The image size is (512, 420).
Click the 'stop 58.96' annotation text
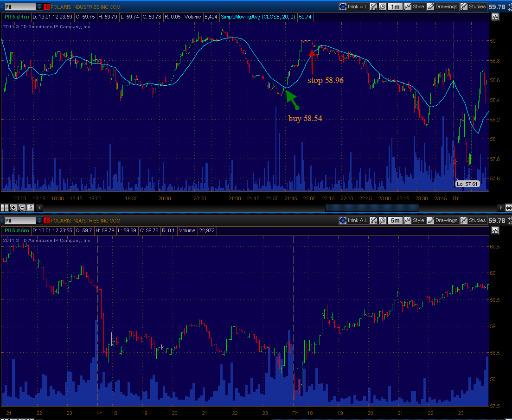tap(326, 80)
